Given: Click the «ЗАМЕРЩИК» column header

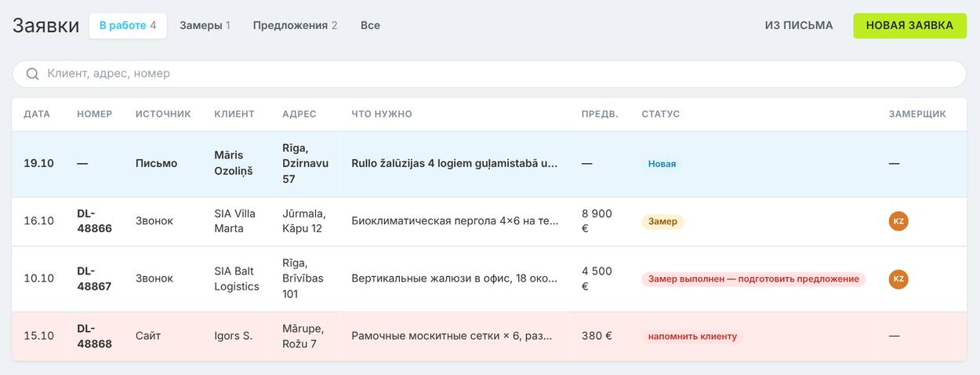Looking at the screenshot, I should [x=917, y=114].
